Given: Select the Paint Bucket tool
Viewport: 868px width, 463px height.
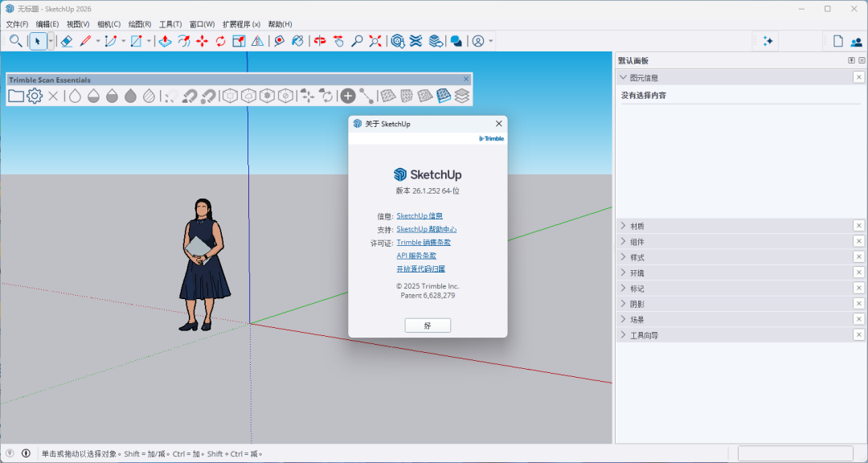Looking at the screenshot, I should click(x=298, y=41).
